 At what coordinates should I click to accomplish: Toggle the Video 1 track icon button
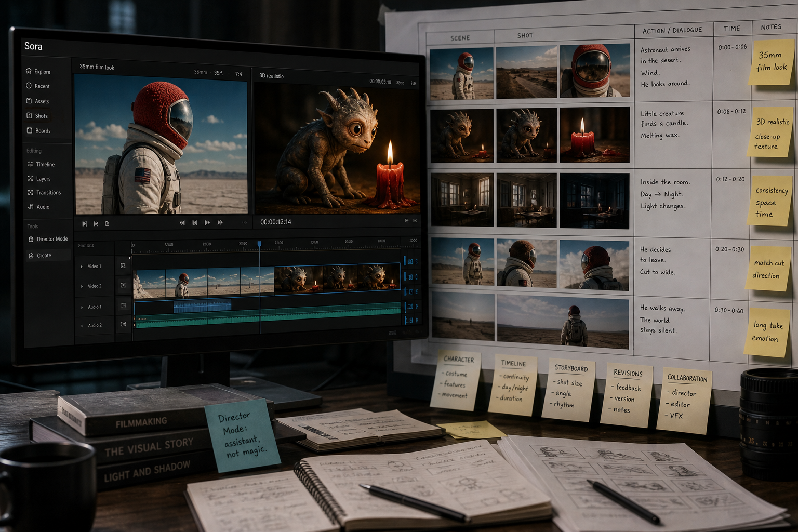pyautogui.click(x=123, y=265)
